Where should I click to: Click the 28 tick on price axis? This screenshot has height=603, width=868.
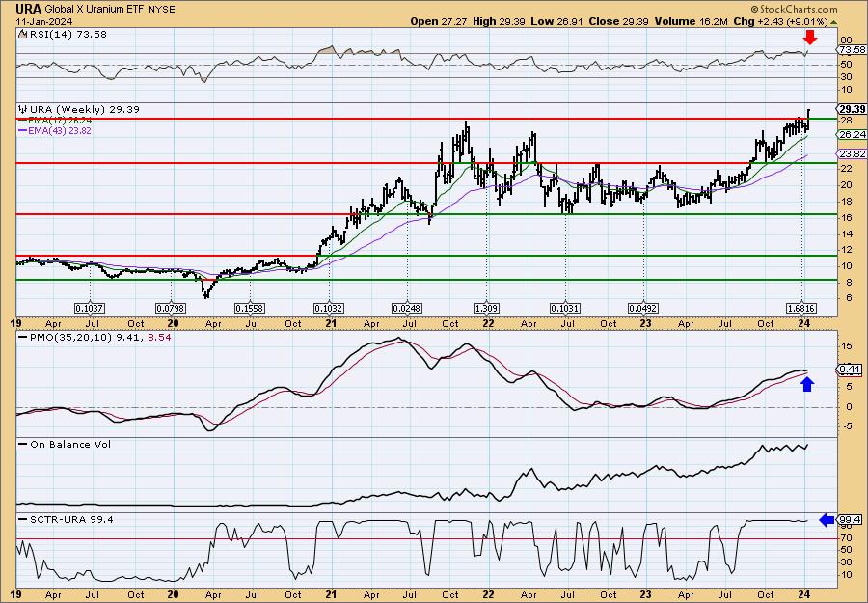tap(845, 120)
